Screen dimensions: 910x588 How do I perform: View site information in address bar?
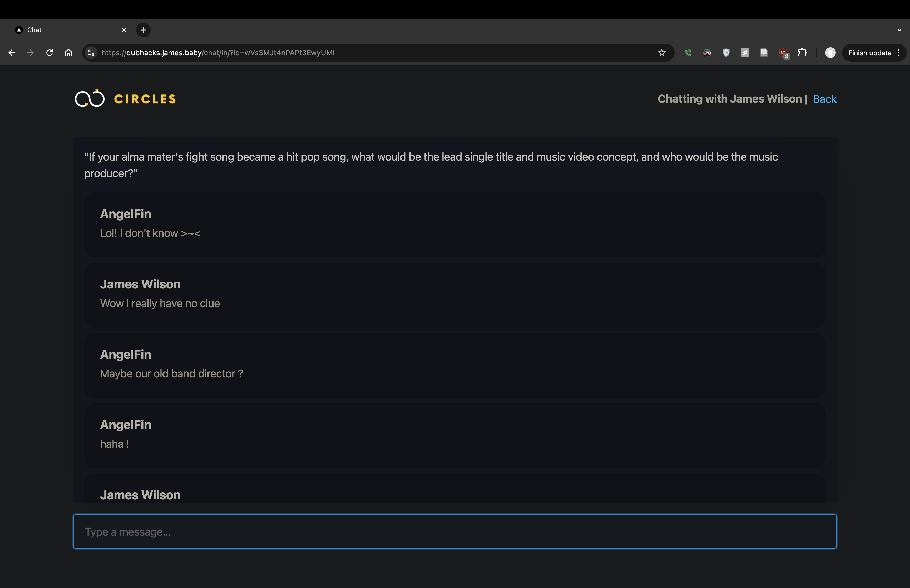click(x=91, y=53)
